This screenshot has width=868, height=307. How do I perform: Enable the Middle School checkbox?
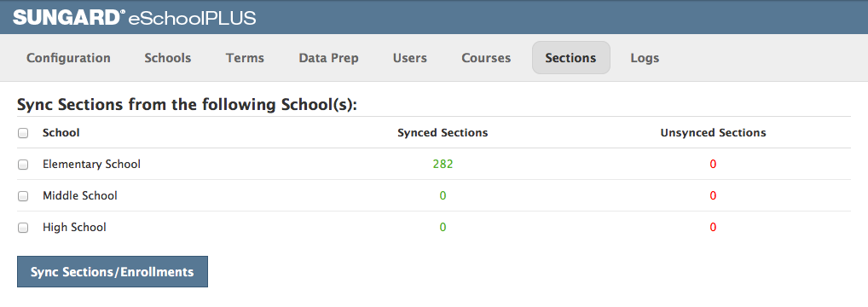coord(23,196)
